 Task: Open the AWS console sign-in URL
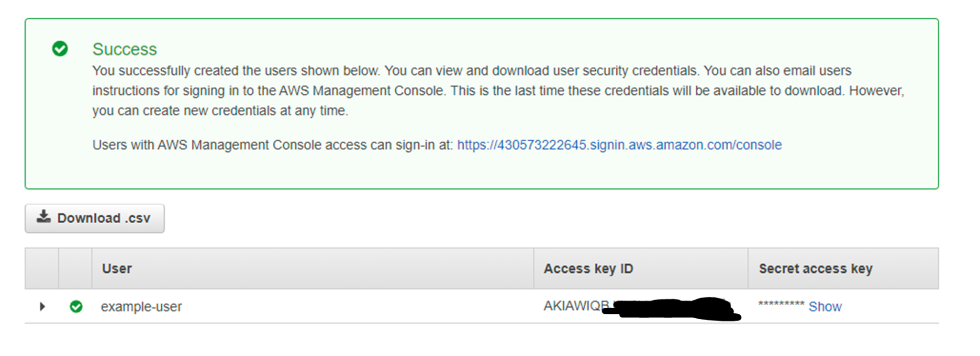click(x=619, y=145)
